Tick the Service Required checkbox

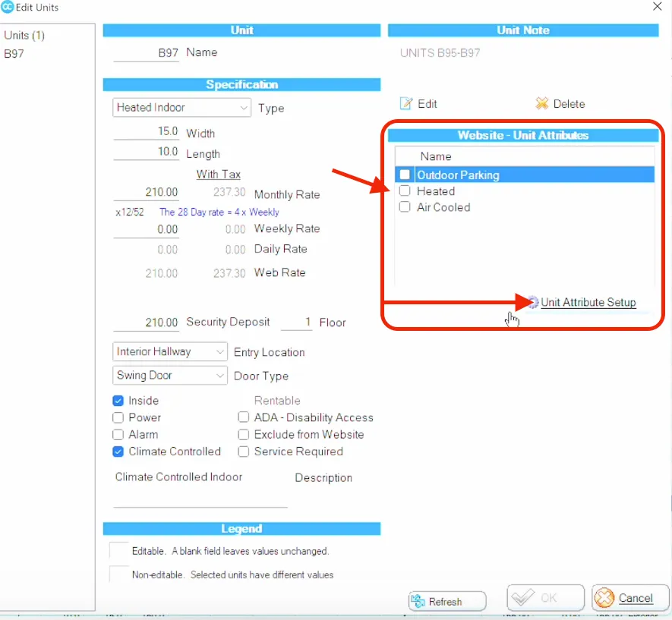(244, 452)
